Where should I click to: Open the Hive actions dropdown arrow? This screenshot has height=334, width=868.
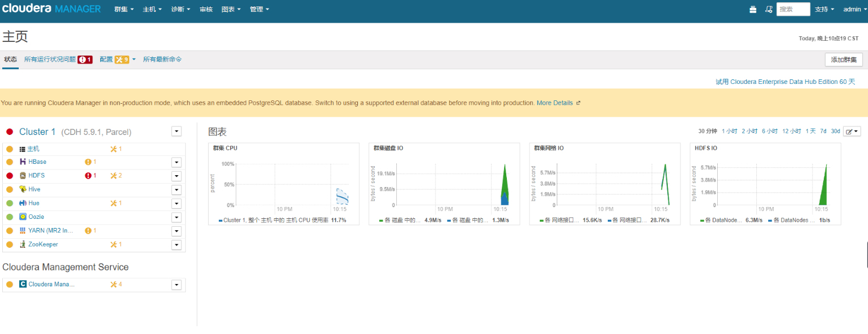177,190
